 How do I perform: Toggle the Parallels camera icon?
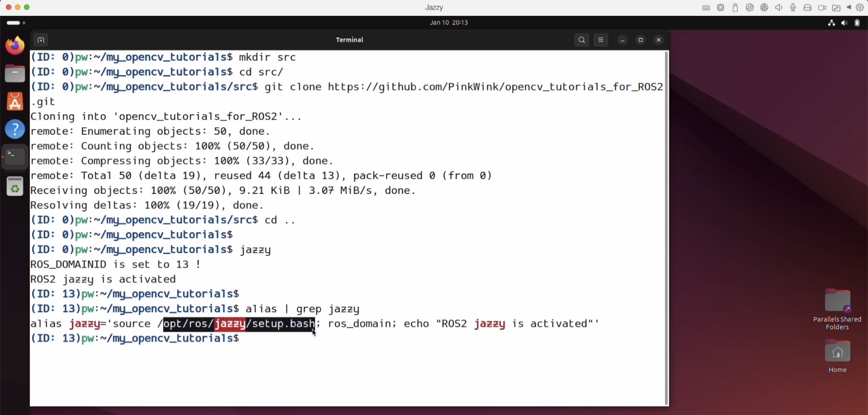pos(821,8)
